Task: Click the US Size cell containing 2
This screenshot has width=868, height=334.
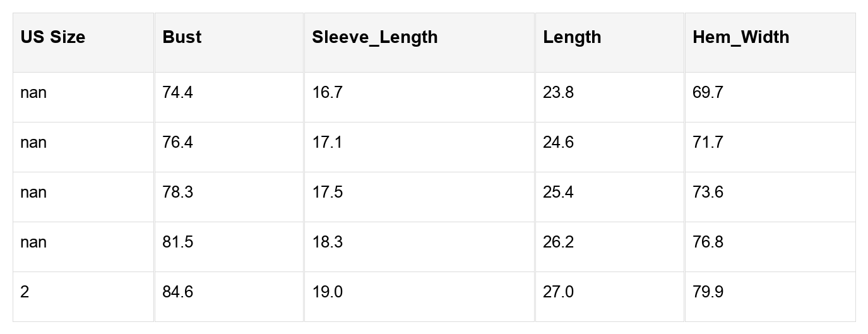Action: click(25, 292)
